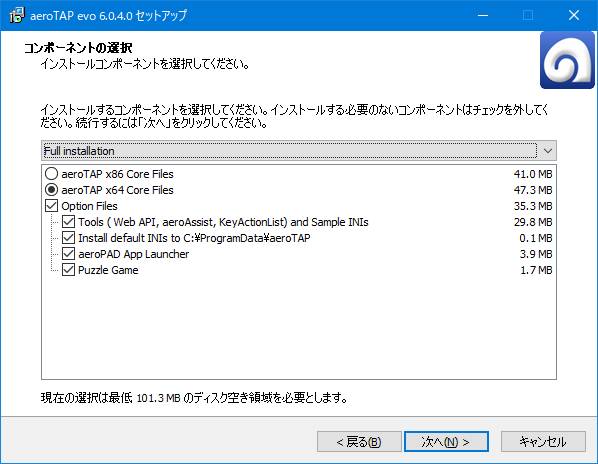
Task: Click the 1.7 MB size value
Action: click(x=536, y=270)
